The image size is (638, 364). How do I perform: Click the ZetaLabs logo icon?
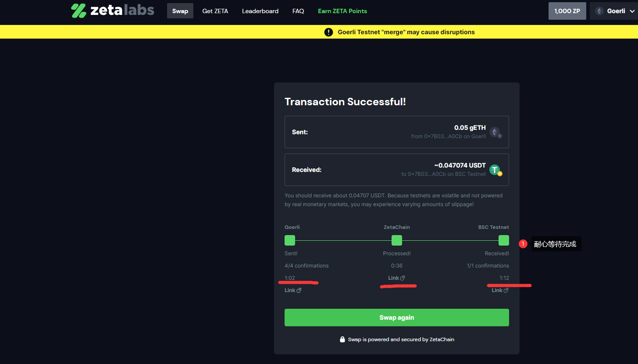78,11
